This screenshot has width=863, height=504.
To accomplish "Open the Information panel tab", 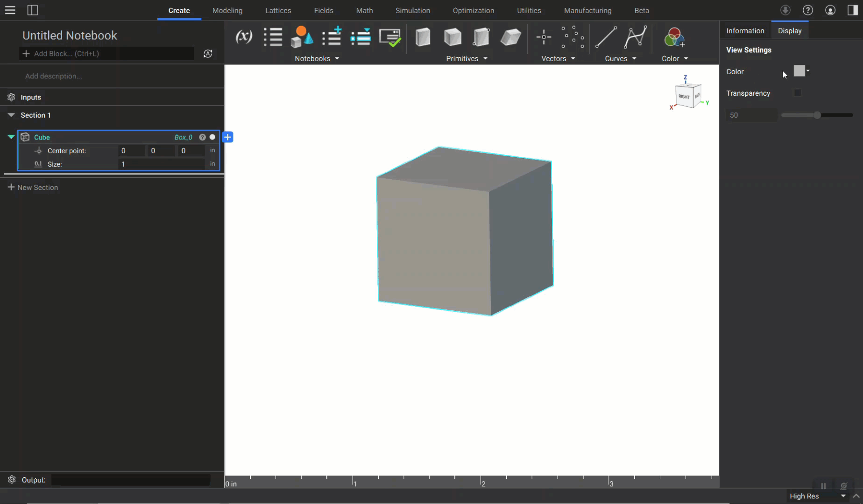I will click(745, 31).
